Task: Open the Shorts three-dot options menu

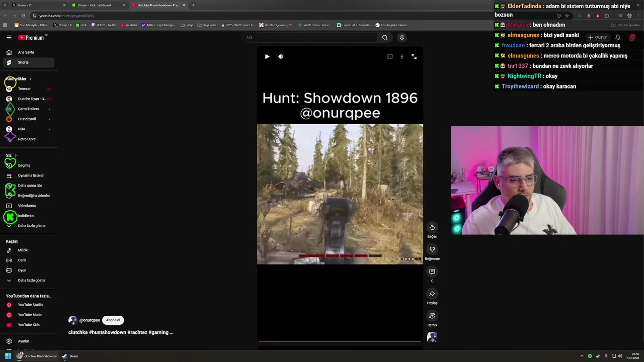Action: pyautogui.click(x=401, y=57)
